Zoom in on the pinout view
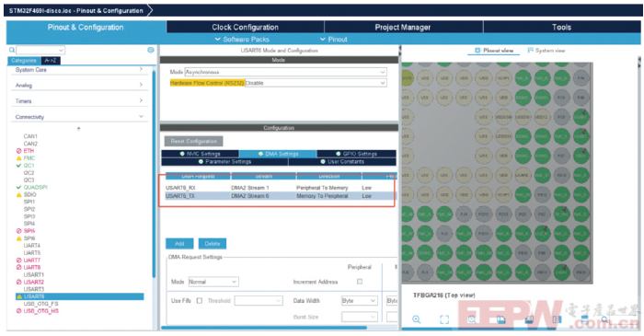The width and height of the screenshot is (644, 336). 417,319
